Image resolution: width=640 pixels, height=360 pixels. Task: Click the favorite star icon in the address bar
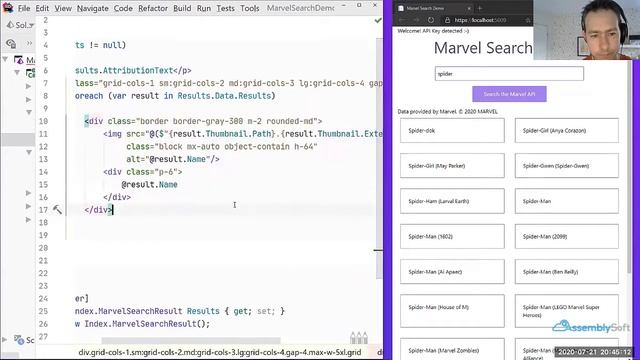point(528,20)
